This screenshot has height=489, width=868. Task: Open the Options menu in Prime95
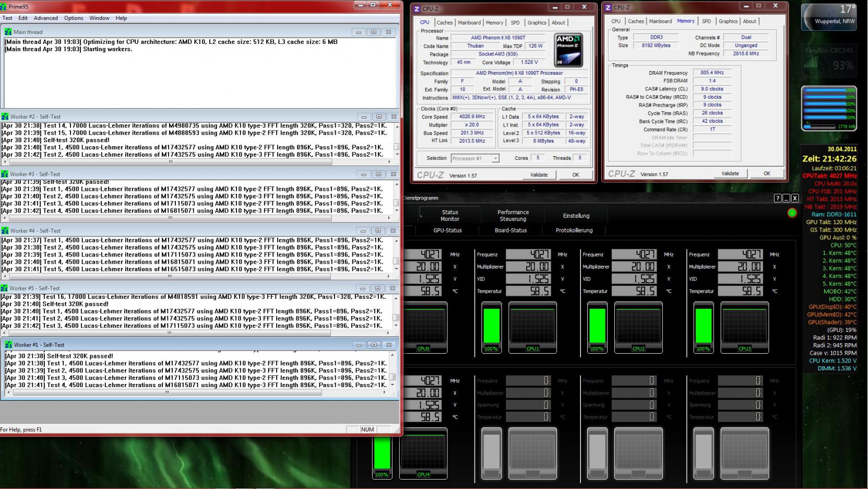[x=74, y=18]
